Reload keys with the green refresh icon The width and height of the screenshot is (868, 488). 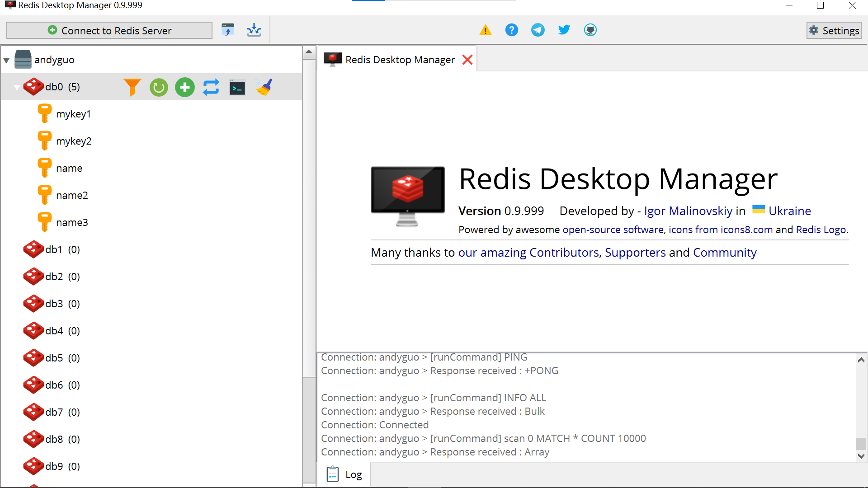tap(159, 87)
